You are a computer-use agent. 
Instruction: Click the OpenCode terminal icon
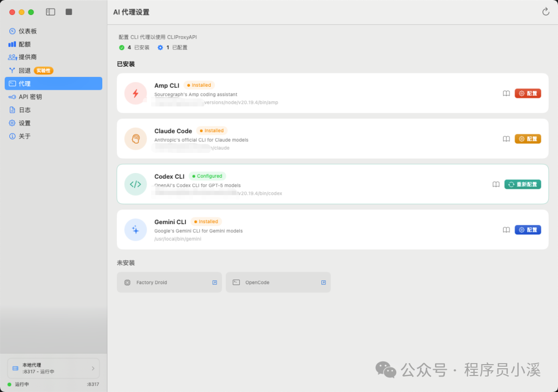236,283
